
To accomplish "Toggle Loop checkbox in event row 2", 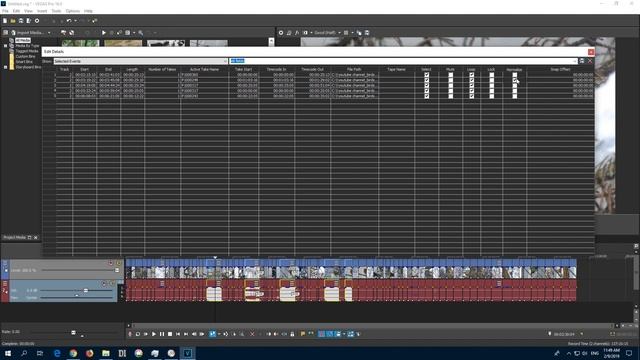I will (471, 80).
